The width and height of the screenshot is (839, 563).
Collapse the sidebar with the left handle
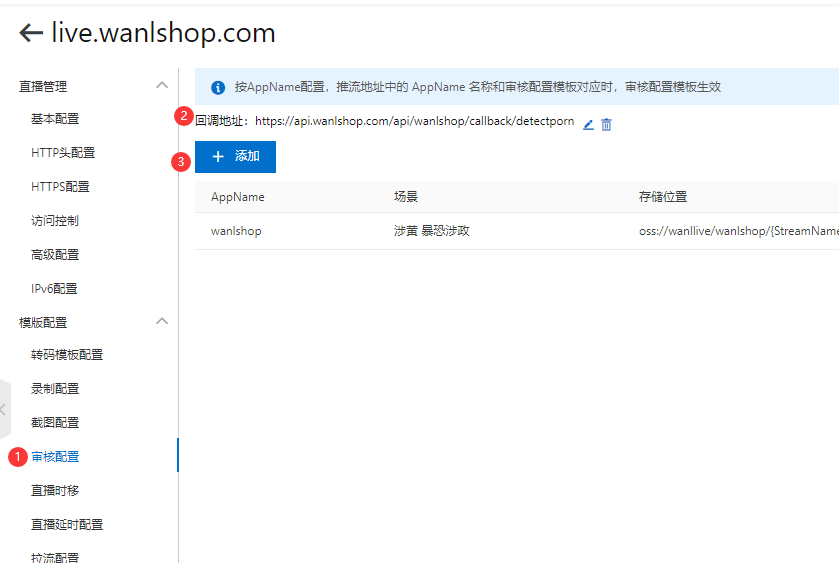[4, 409]
